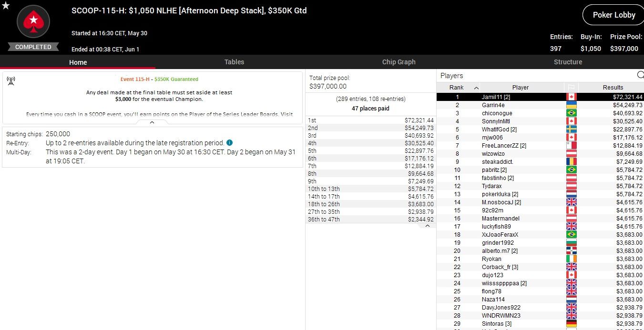
Task: Select the SonnyInMtl player row
Action: 496,121
